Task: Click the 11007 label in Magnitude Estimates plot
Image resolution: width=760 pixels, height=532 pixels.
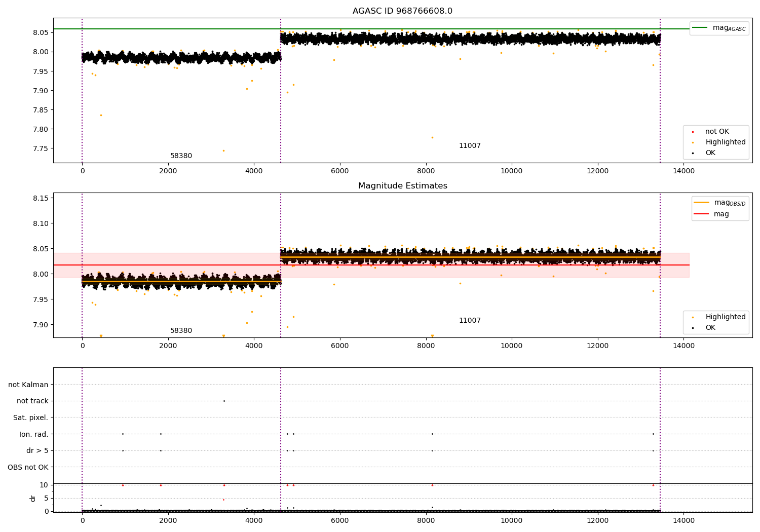Action: coord(470,321)
